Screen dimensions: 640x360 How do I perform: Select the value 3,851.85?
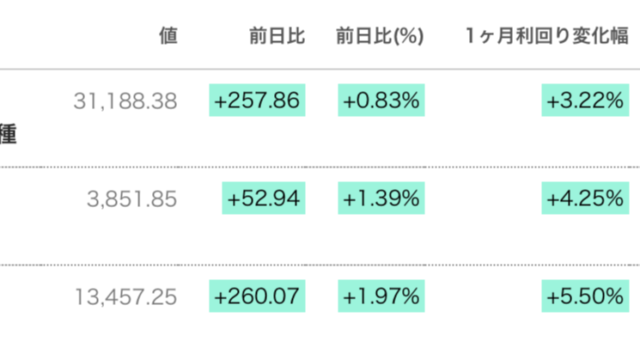tap(132, 199)
